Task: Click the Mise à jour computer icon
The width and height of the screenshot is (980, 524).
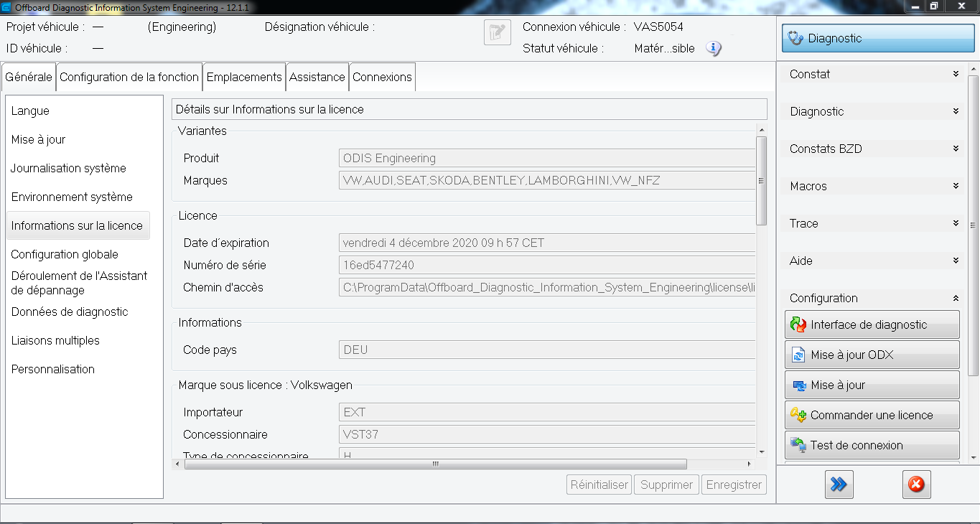Action: [798, 385]
